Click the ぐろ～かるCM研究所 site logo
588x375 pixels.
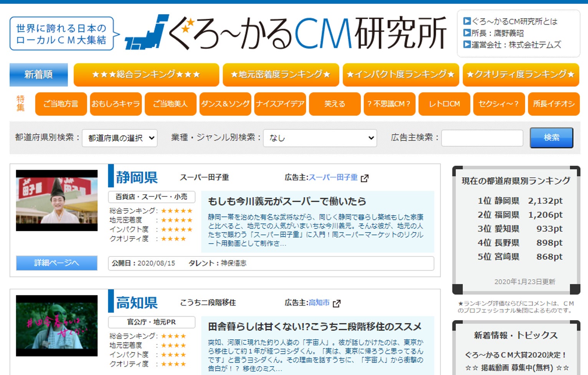(286, 33)
